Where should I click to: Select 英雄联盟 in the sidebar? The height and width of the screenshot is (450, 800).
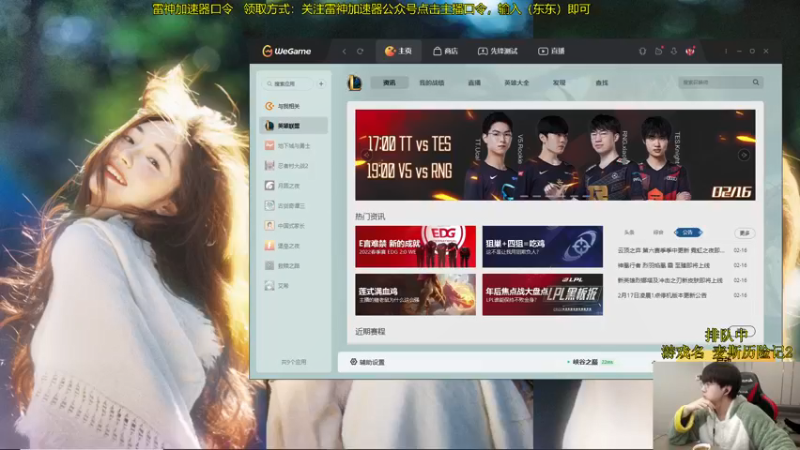coord(293,126)
